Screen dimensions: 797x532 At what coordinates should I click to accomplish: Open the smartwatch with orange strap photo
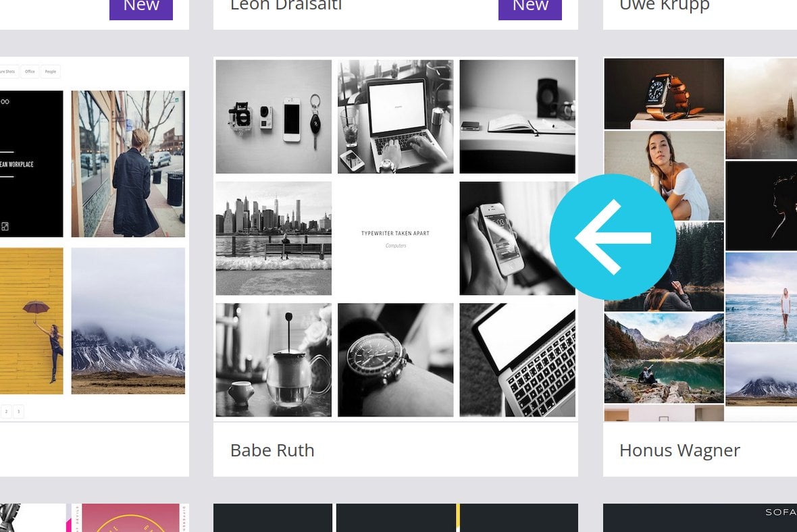(664, 93)
